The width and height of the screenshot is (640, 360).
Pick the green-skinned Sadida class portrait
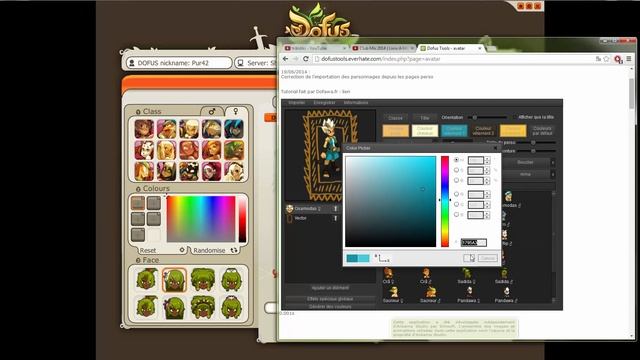click(234, 150)
